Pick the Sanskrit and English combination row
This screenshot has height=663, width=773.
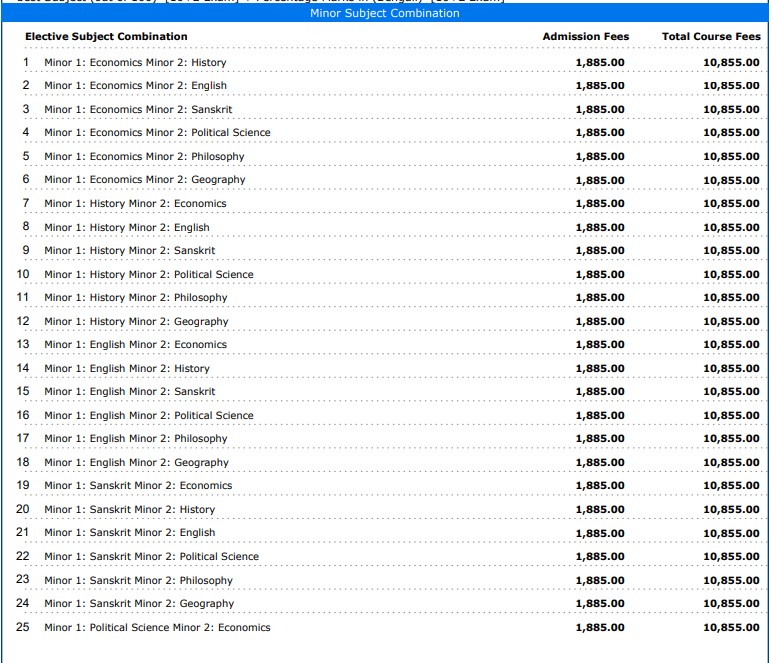[x=129, y=533]
